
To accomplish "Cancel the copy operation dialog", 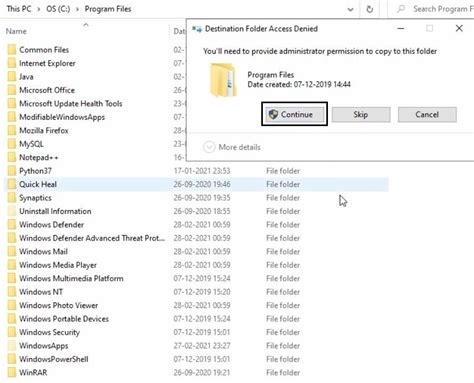I will coord(427,114).
